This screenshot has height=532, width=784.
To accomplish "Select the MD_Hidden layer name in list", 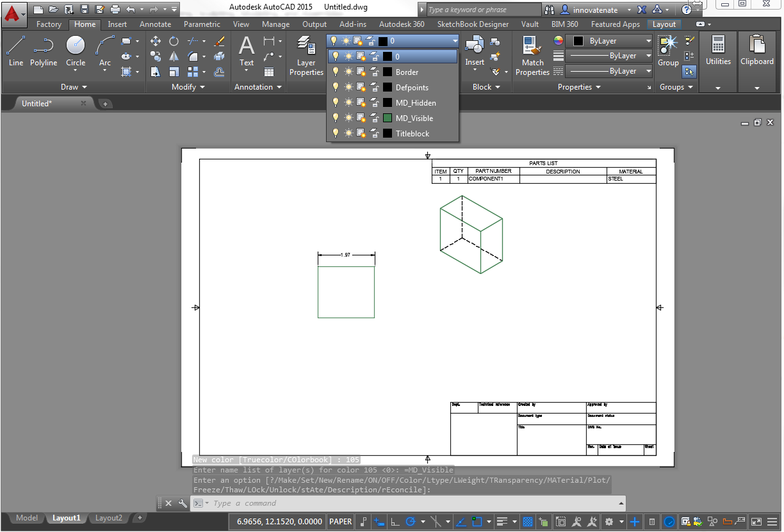I will click(x=416, y=103).
